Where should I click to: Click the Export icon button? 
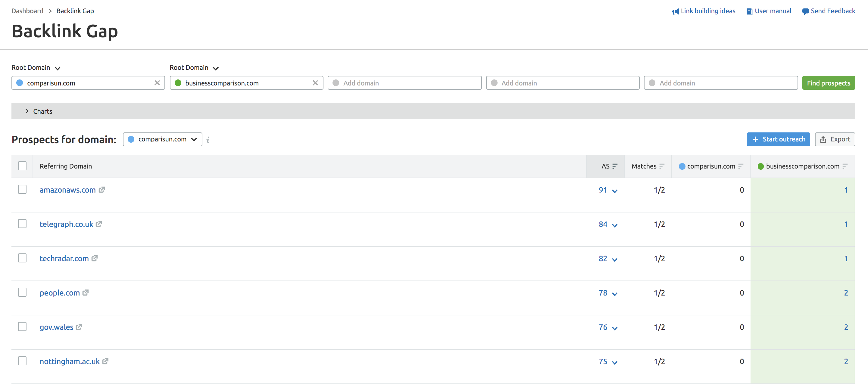pyautogui.click(x=835, y=139)
